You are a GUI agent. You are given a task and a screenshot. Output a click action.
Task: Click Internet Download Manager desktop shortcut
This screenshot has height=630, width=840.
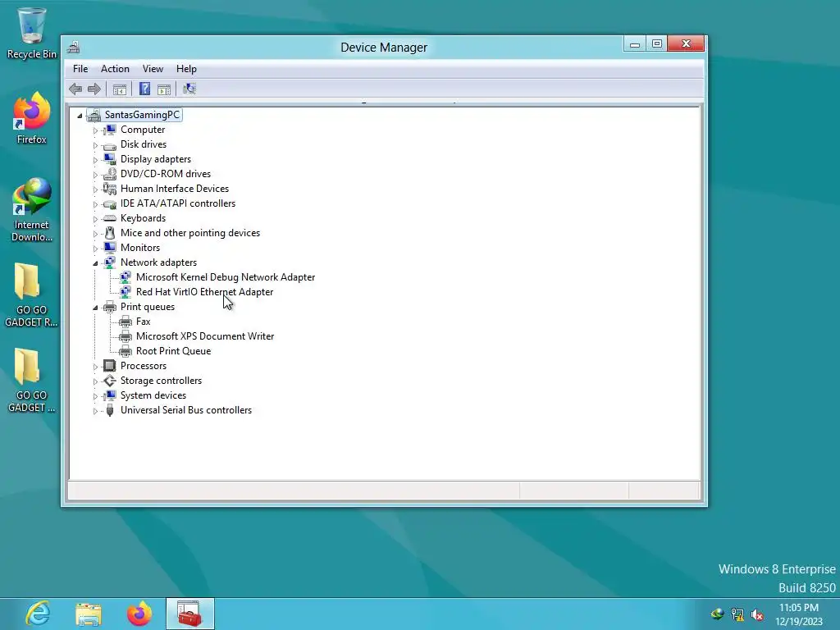tap(32, 209)
